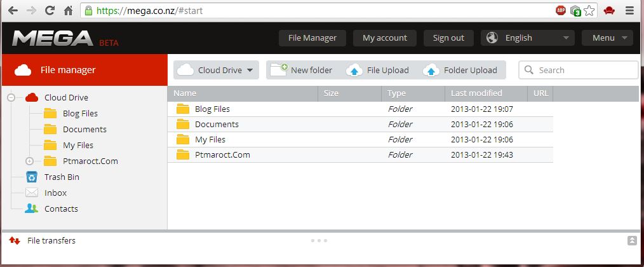Click the search magnifier icon
This screenshot has height=267, width=644.
[530, 70]
